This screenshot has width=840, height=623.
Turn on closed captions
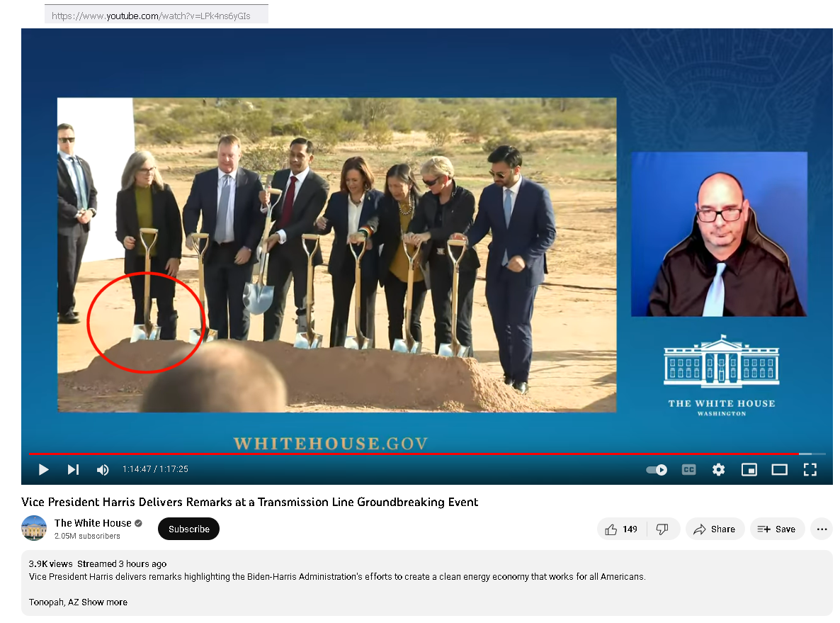pos(688,470)
